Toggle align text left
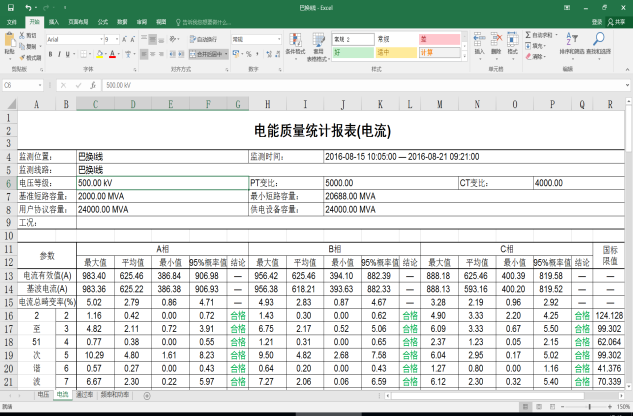 144,54
